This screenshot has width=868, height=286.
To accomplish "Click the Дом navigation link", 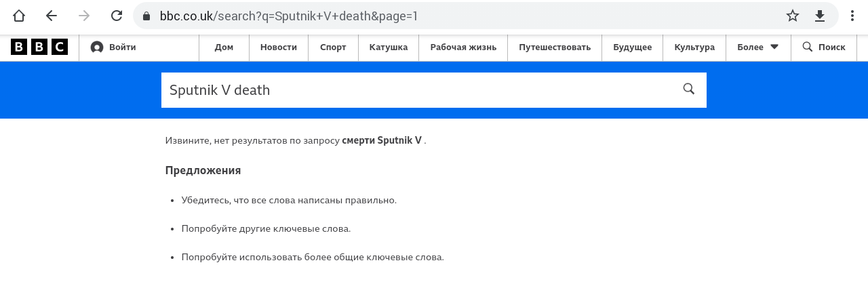I will [224, 47].
